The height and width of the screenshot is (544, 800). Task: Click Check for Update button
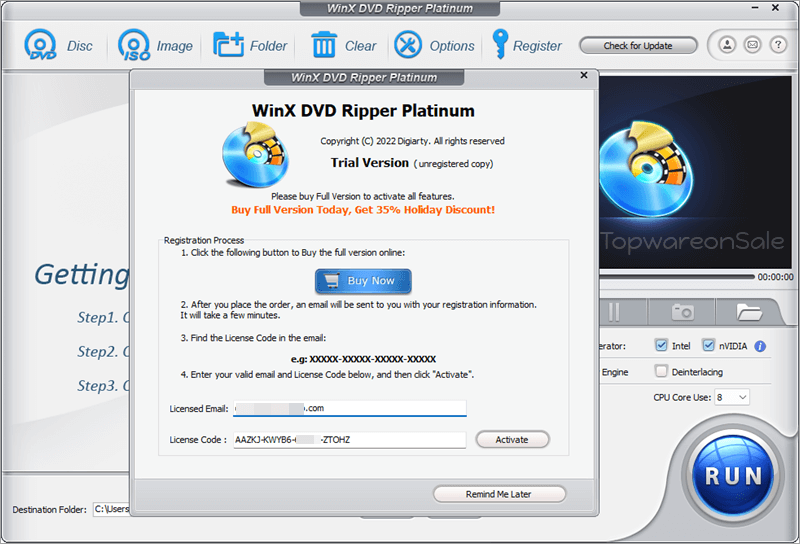click(638, 46)
